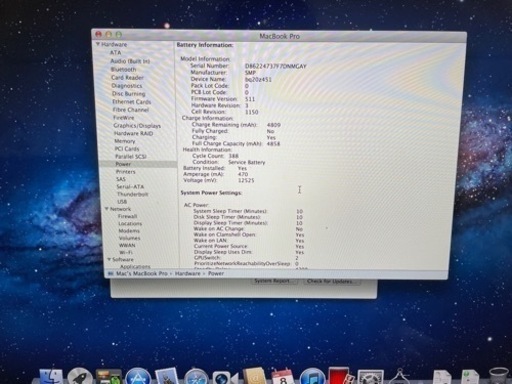Viewport: 512px width, 384px height.
Task: Click the Battery Information heading
Action: click(205, 45)
